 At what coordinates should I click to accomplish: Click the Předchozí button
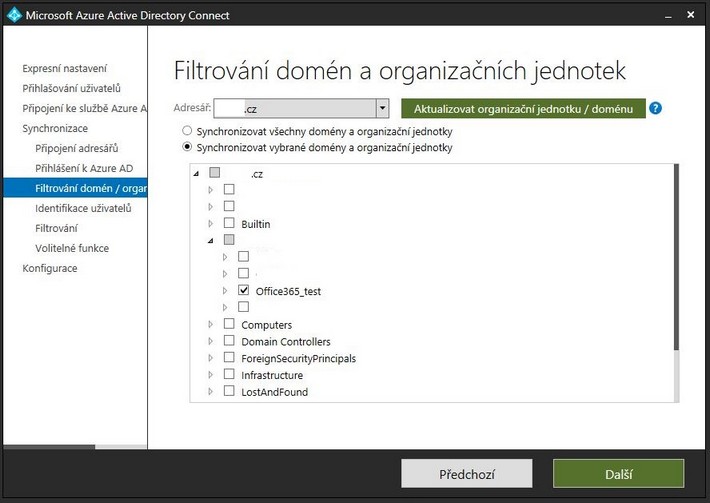pos(467,474)
